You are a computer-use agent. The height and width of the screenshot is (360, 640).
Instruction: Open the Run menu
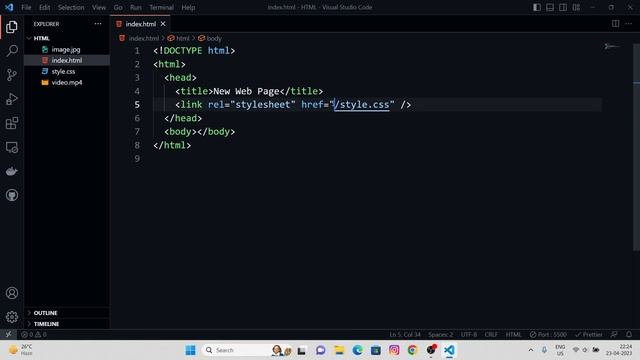pyautogui.click(x=136, y=7)
